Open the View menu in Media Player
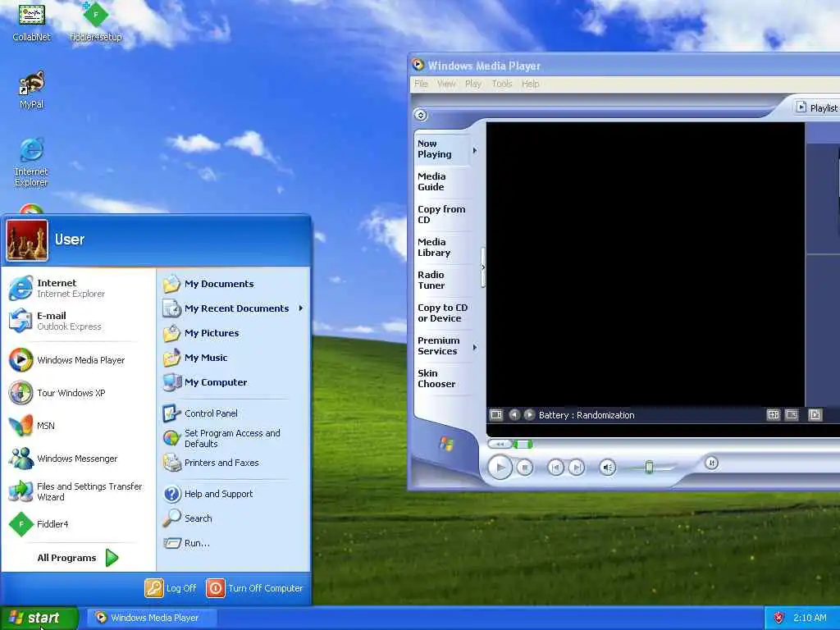The width and height of the screenshot is (840, 630). [446, 84]
